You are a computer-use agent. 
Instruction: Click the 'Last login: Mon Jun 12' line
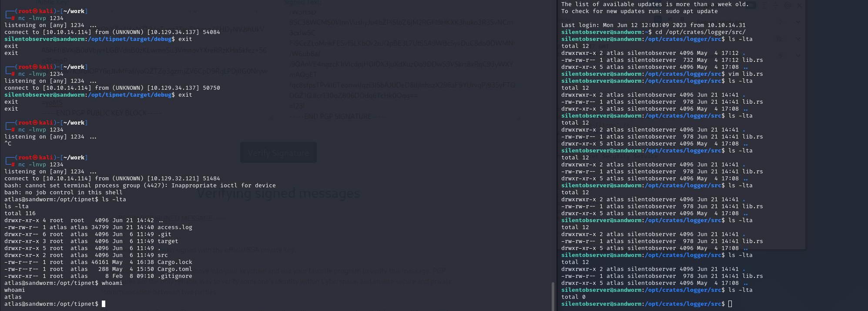(654, 25)
